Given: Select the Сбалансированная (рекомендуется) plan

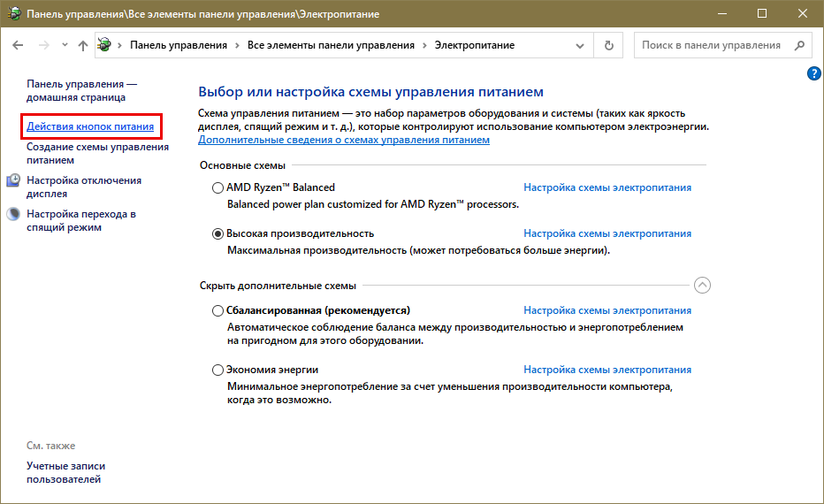Looking at the screenshot, I should click(x=218, y=310).
